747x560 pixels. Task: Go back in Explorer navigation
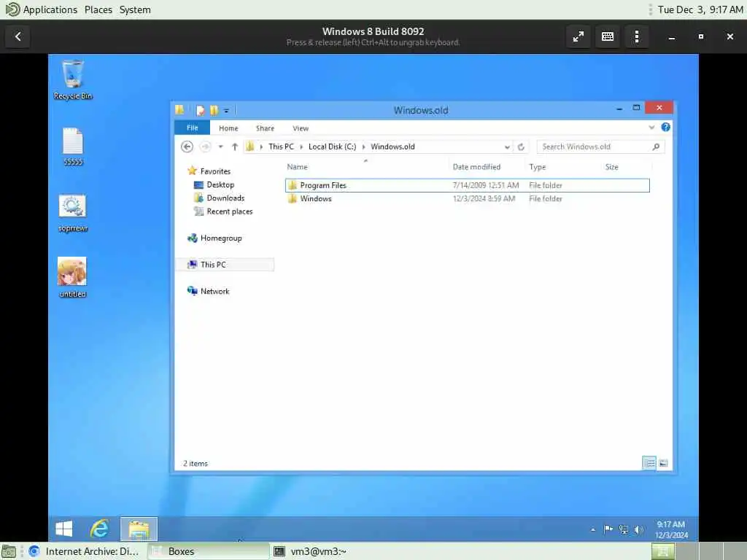[x=187, y=147]
